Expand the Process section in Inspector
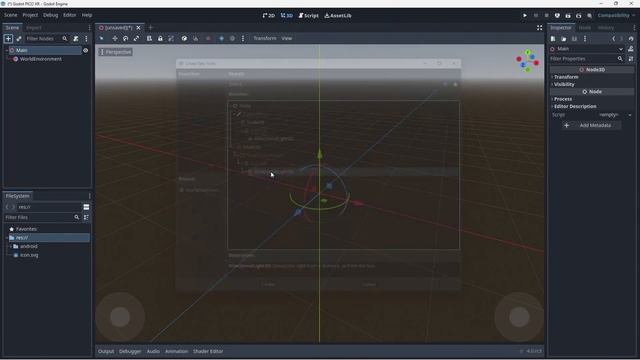Viewport: 640px width, 360px height. click(x=562, y=99)
